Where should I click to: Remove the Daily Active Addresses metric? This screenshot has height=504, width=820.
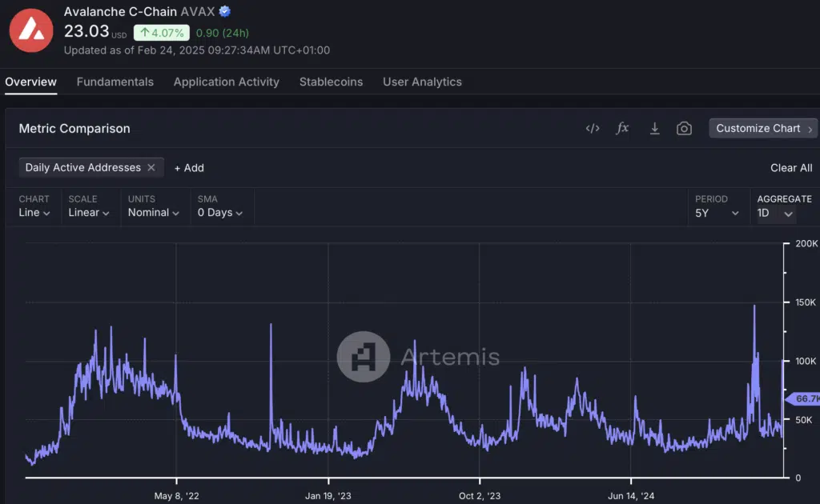click(151, 168)
